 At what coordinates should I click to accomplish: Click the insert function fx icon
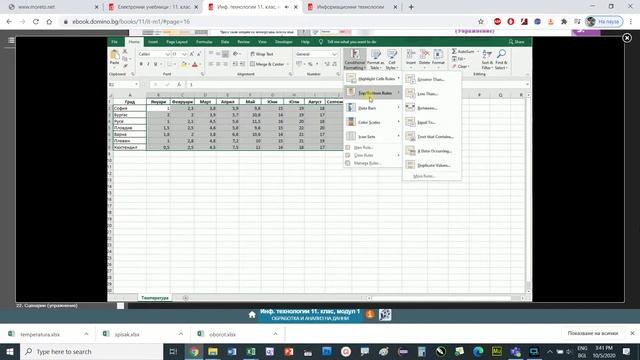tap(179, 84)
